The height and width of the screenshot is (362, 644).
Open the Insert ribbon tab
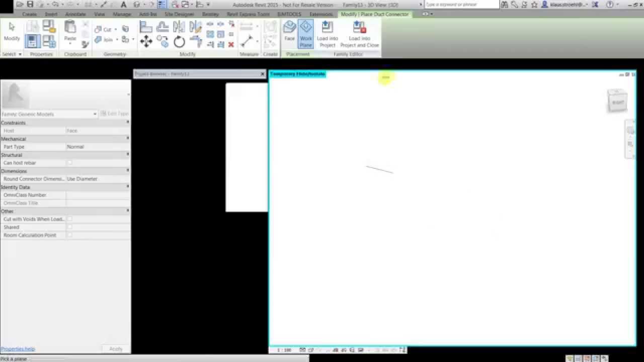click(51, 14)
